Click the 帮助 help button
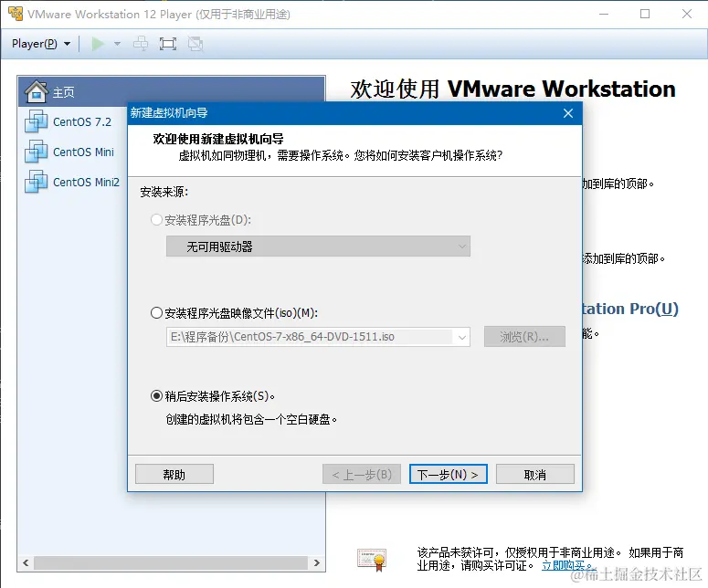The width and height of the screenshot is (708, 588). point(174,474)
